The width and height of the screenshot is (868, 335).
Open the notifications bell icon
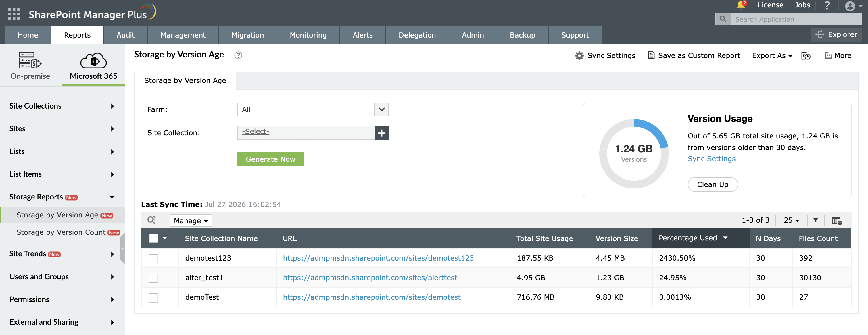tap(741, 5)
